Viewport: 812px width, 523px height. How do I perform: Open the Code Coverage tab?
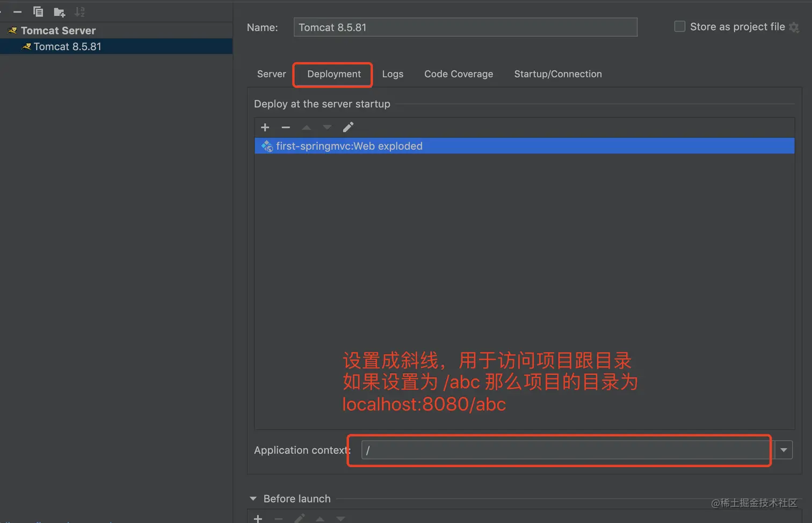click(459, 74)
